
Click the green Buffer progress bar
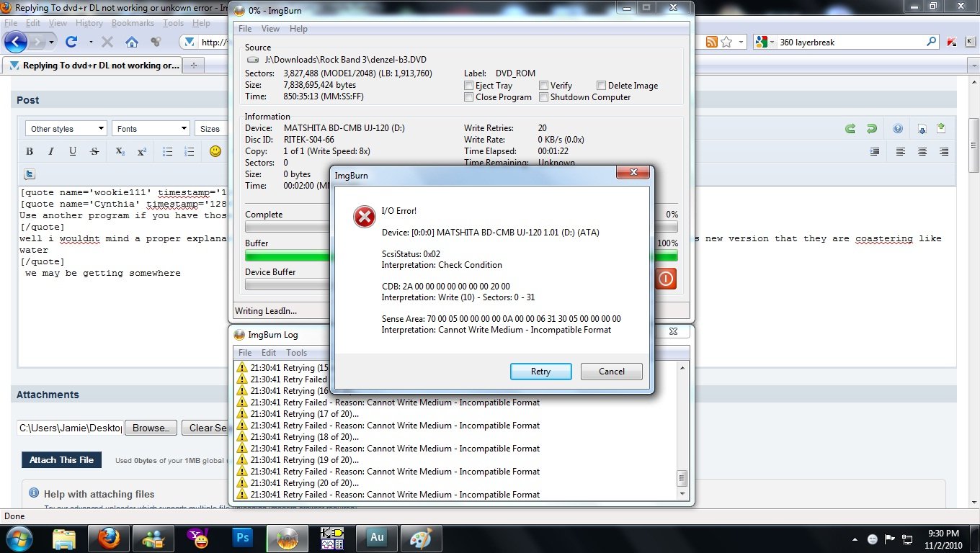(461, 256)
